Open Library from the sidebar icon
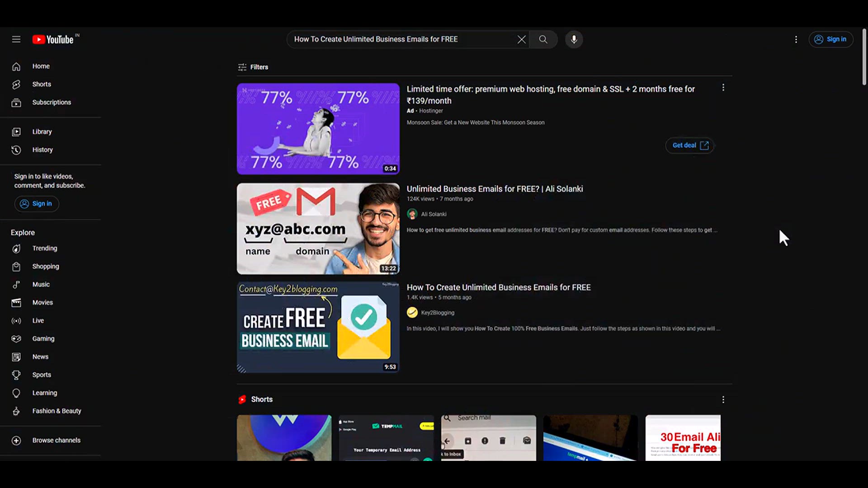The image size is (868, 488). coord(16,132)
